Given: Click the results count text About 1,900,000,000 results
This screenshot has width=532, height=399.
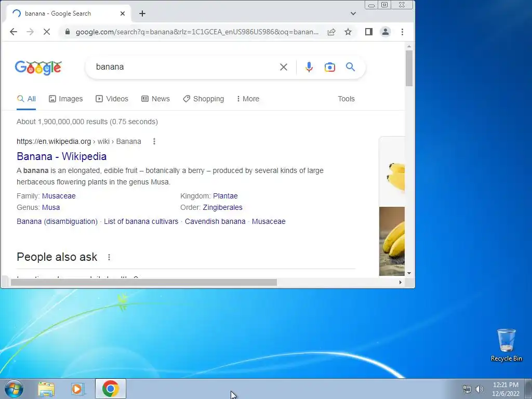Looking at the screenshot, I should (87, 122).
